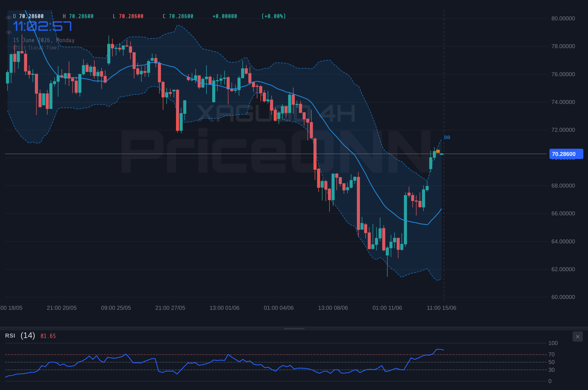Screen dimensions: 588x390
Task: Click the 80.00000 price axis label
Action: [x=563, y=19]
